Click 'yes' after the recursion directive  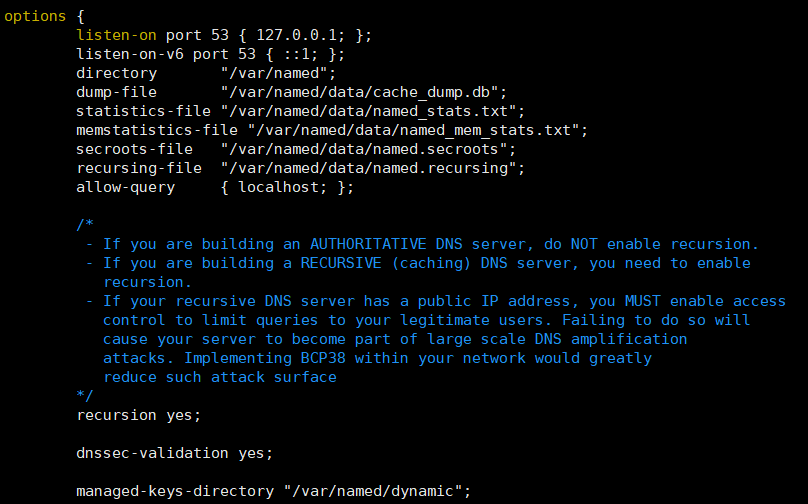tap(179, 415)
